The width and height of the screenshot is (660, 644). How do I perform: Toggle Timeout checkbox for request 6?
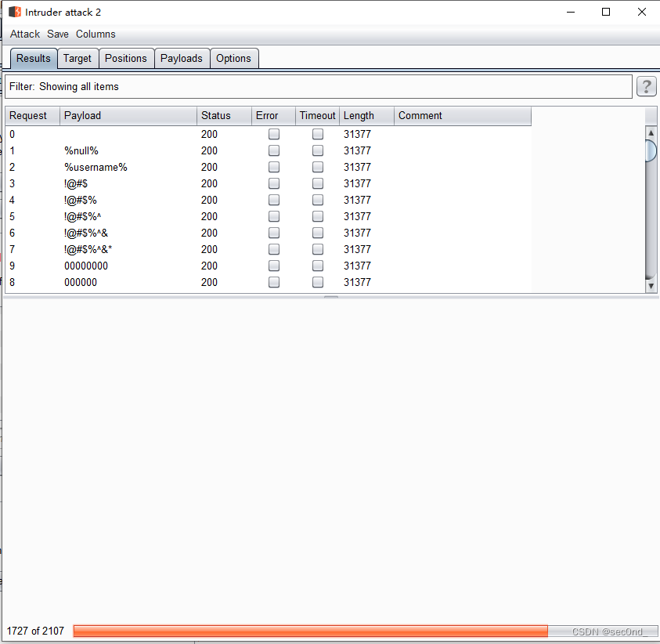pos(318,233)
